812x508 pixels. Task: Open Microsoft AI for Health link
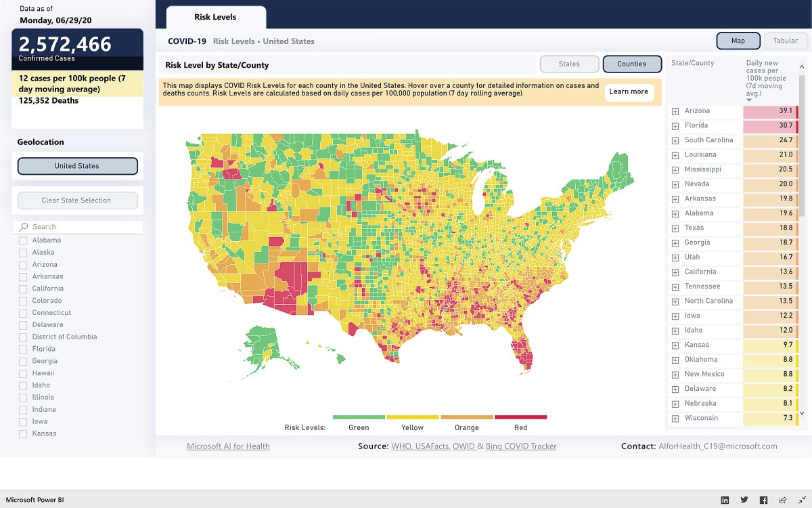pos(228,446)
